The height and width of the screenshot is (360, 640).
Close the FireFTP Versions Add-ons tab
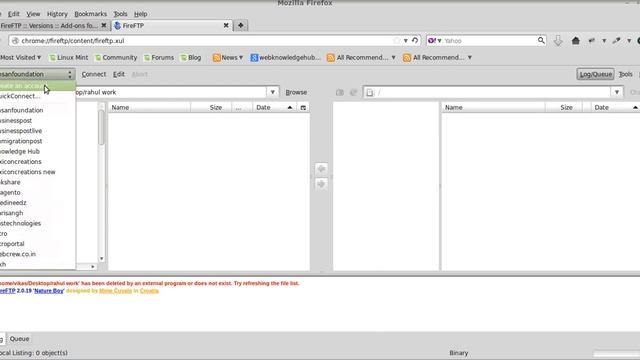point(104,25)
